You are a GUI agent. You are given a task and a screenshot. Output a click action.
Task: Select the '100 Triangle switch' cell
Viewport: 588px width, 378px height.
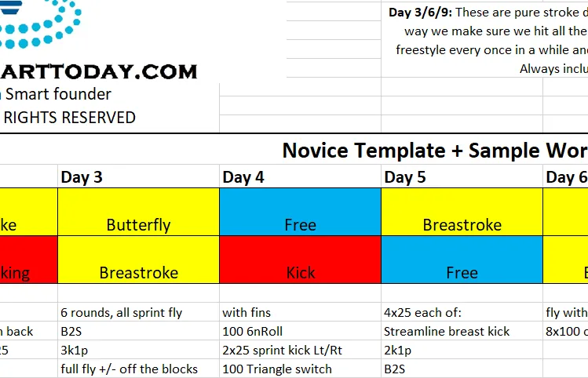click(300, 369)
